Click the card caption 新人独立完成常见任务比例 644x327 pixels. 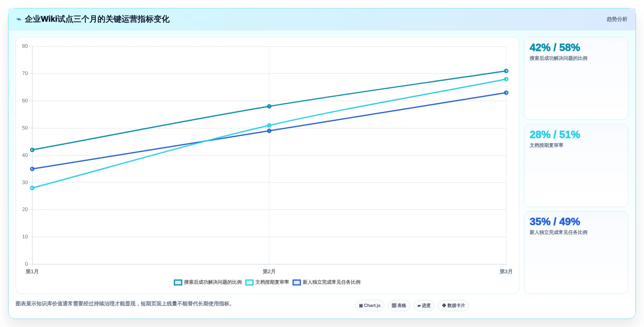point(558,233)
